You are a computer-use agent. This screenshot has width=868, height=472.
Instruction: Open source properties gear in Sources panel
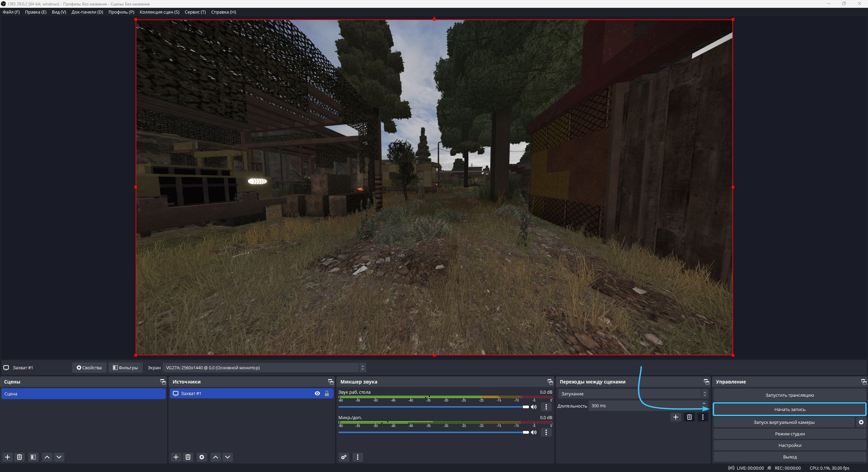[202, 457]
